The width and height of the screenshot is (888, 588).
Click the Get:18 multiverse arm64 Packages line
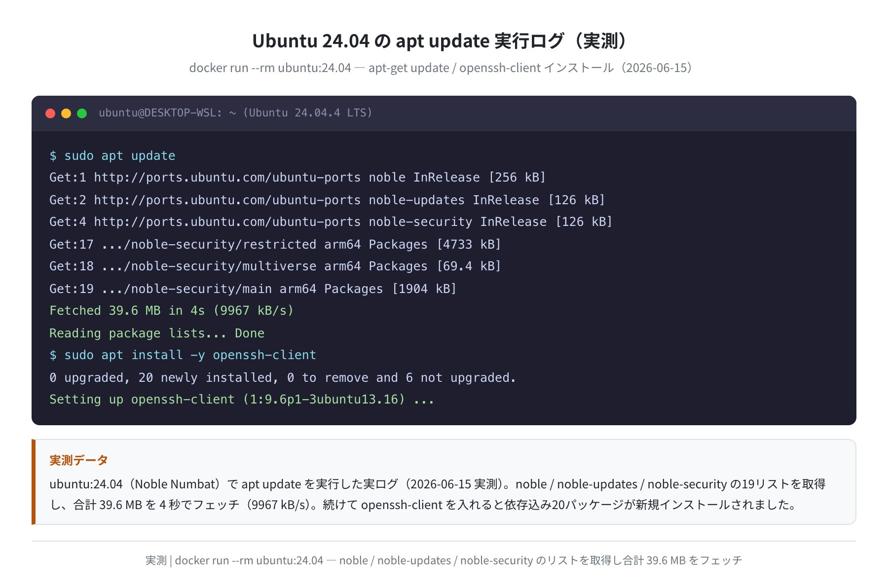click(275, 266)
